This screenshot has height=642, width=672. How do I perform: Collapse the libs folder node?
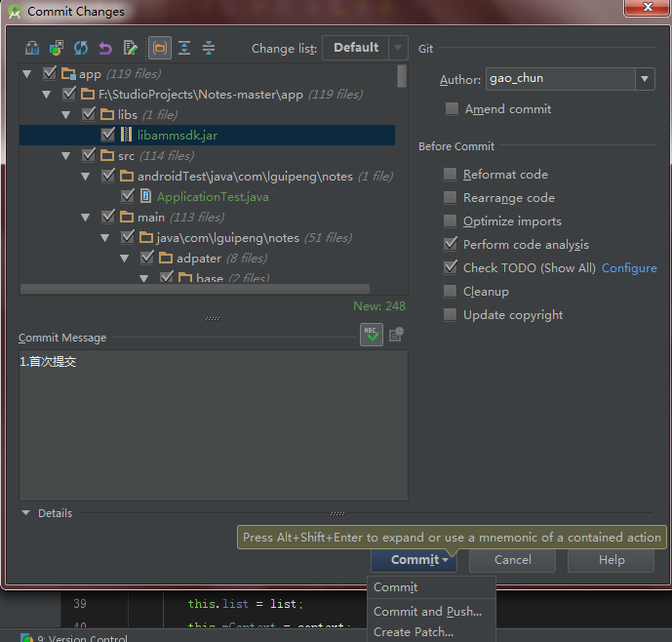66,115
